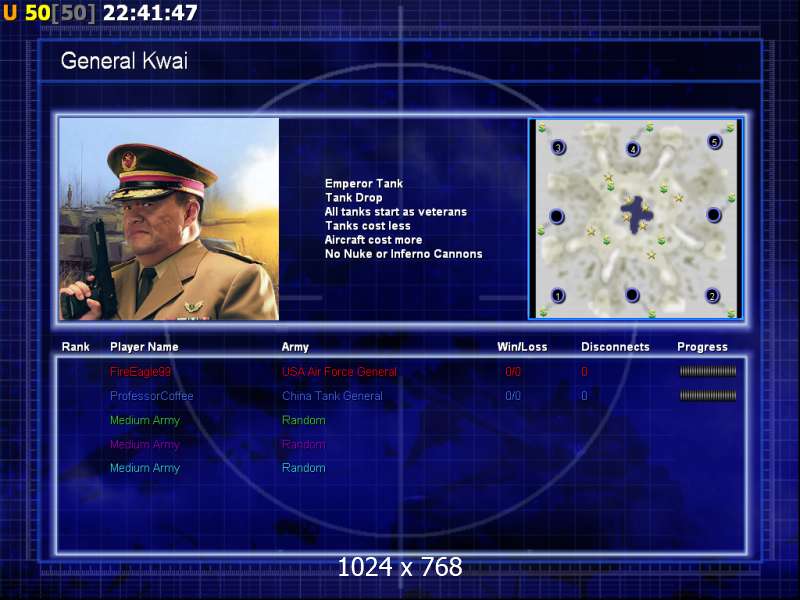Click start position 1 on the minimap
This screenshot has width=800, height=600.
(558, 296)
